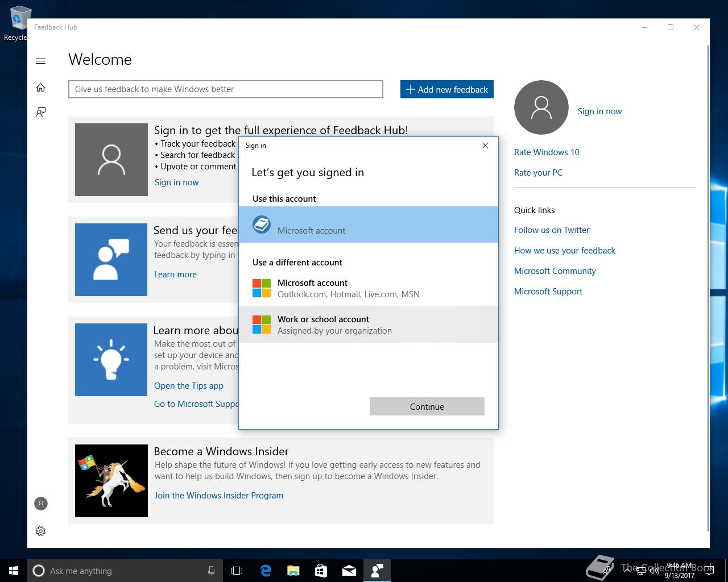Join the Windows Insider Program link
The image size is (728, 582).
pyautogui.click(x=219, y=496)
